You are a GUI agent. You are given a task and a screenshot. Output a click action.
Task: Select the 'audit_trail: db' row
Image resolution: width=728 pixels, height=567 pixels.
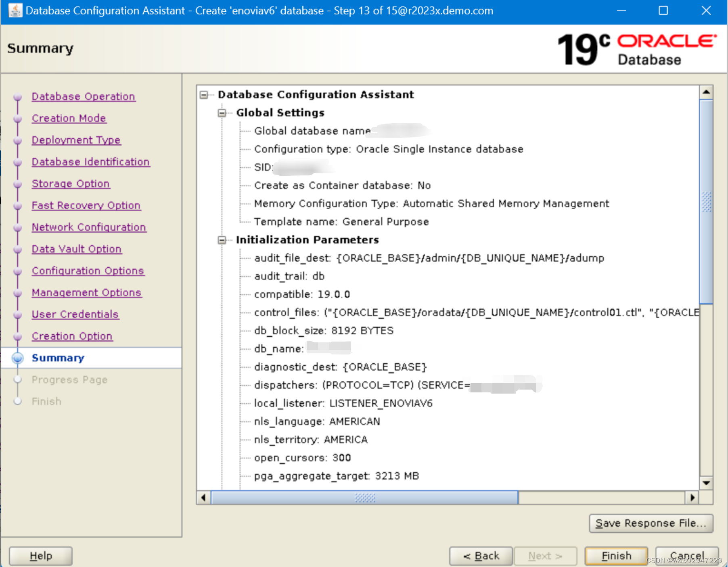289,276
